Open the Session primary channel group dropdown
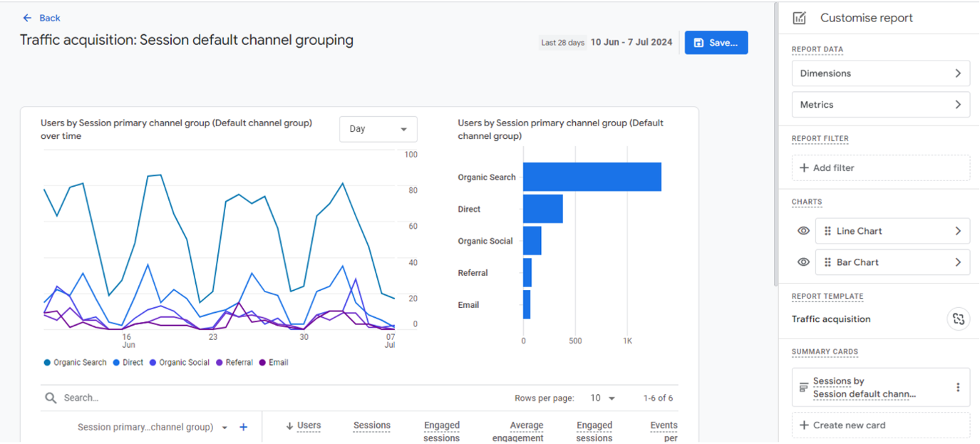980x444 pixels. (x=153, y=428)
